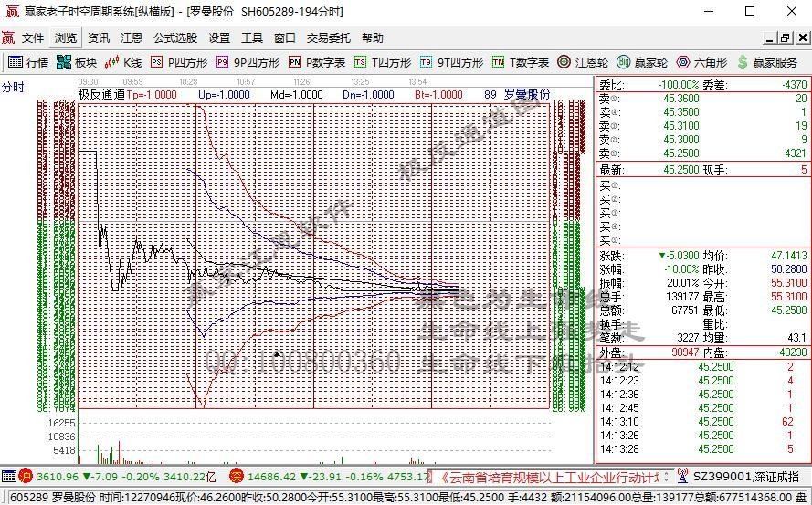This screenshot has width=812, height=505.
Task: Click the 委比 -100.00% value
Action: 679,84
